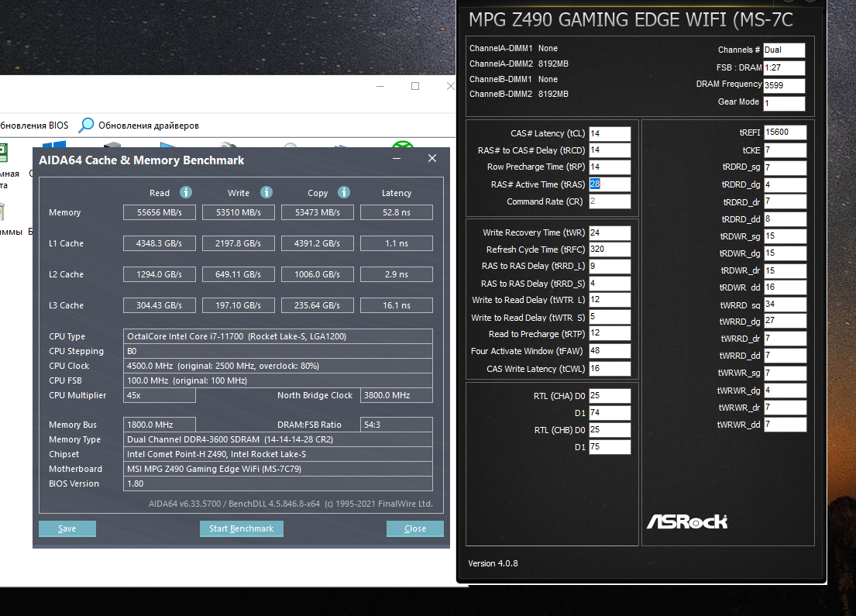Image resolution: width=856 pixels, height=616 pixels.
Task: Click the ASRock logo in timing window
Action: tap(687, 521)
